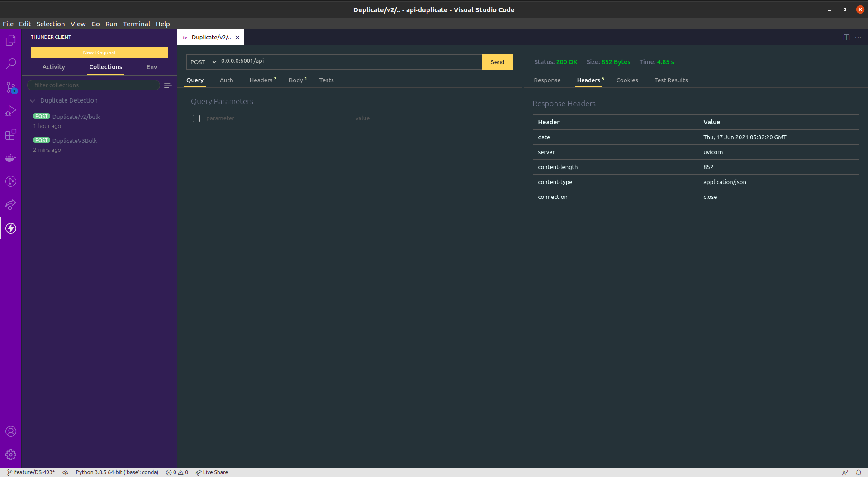Collapse the Duplicate Detection collection
Image resolution: width=868 pixels, height=477 pixels.
click(33, 101)
